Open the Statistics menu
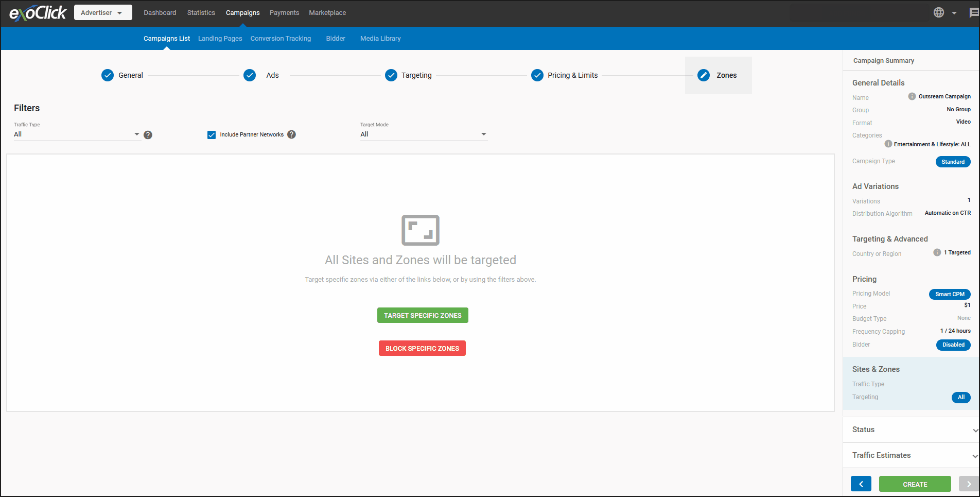980x497 pixels. tap(201, 12)
